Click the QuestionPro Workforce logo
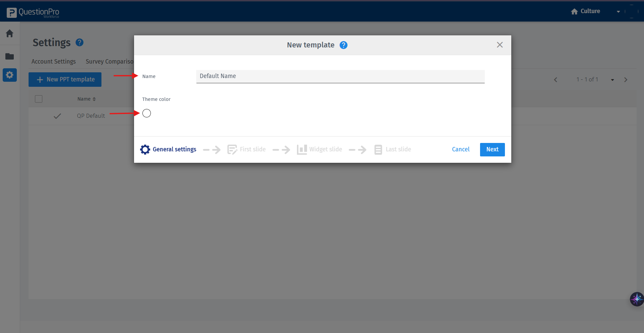 [33, 12]
